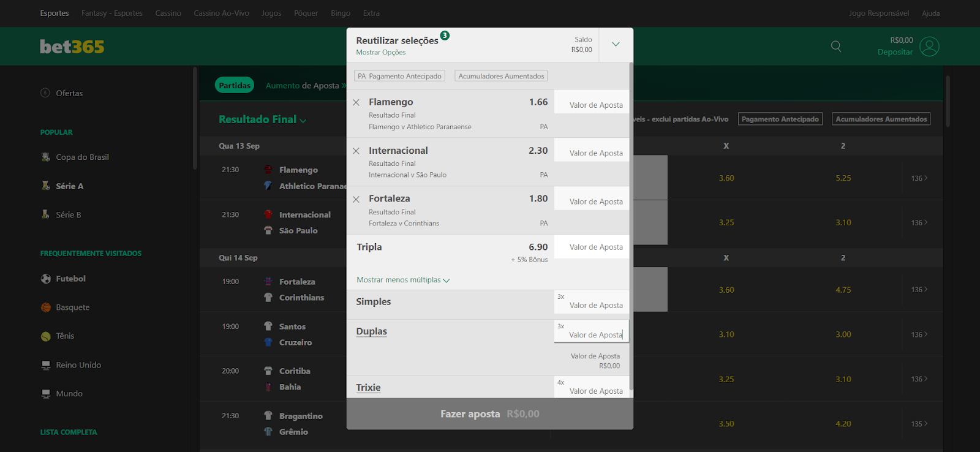The width and height of the screenshot is (980, 452).
Task: Select draw odds 3.60 for Flamengo match
Action: click(x=726, y=178)
